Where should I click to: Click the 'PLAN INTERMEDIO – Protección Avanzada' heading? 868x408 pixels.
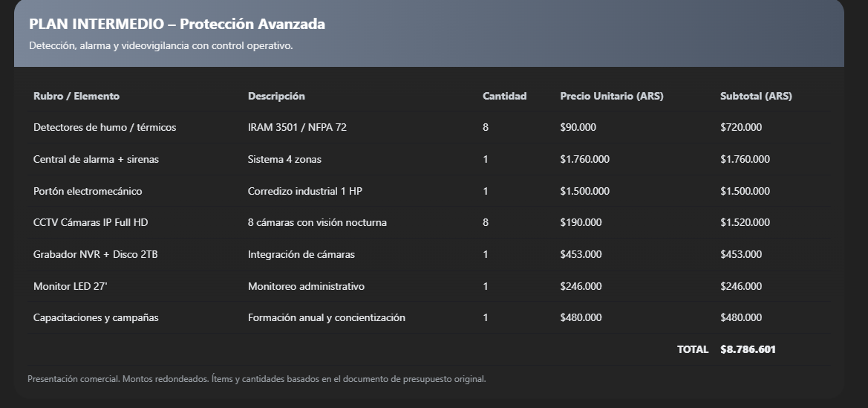(x=177, y=25)
